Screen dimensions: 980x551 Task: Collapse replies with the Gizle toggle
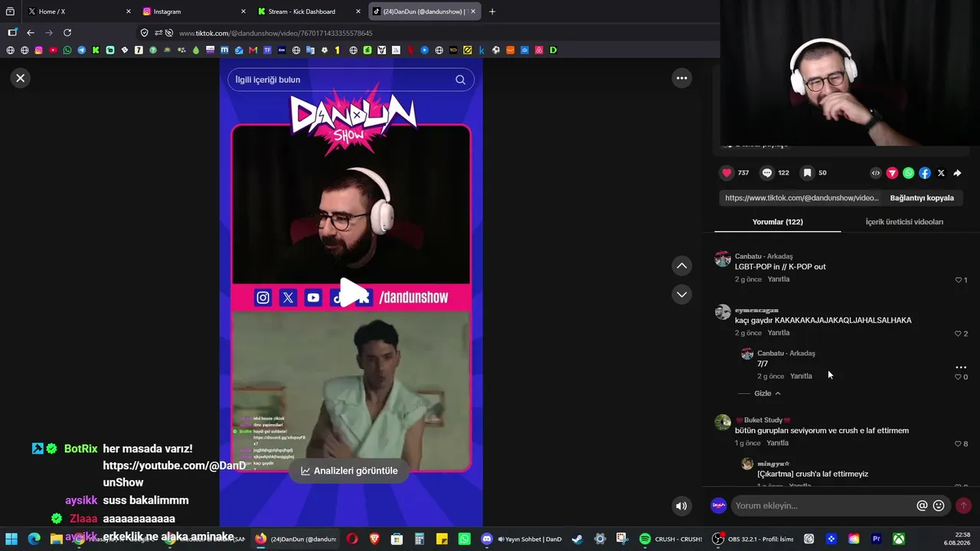coord(767,393)
